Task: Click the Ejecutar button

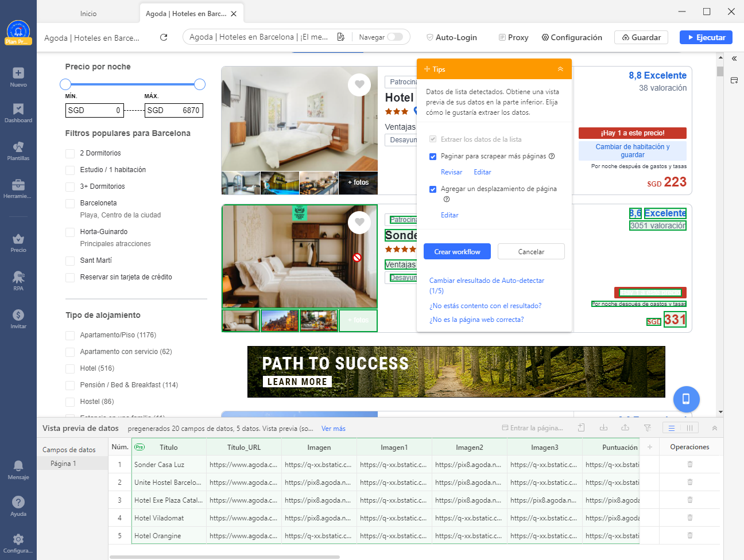Action: [706, 37]
